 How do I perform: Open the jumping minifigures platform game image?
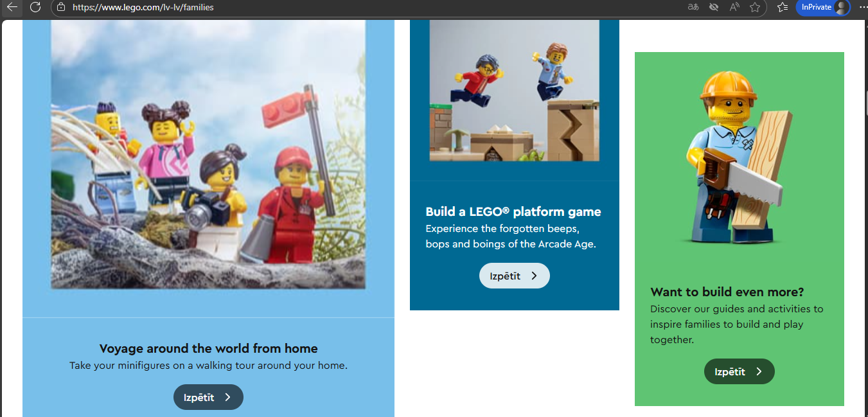pyautogui.click(x=515, y=90)
